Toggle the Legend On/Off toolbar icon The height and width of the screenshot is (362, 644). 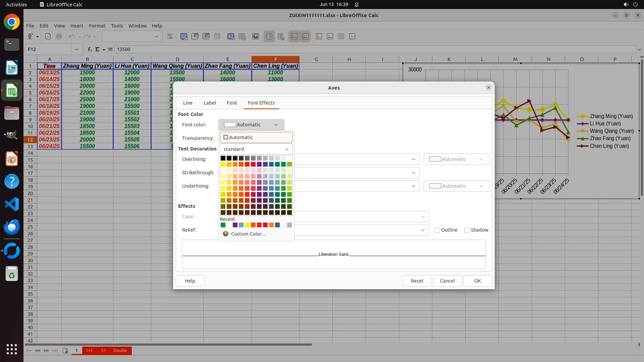pyautogui.click(x=269, y=36)
